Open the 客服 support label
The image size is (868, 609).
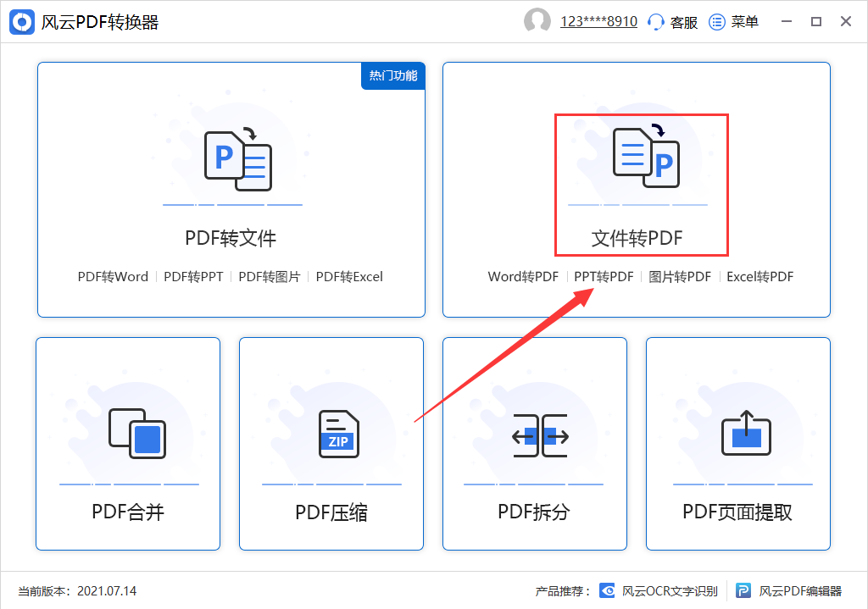pos(684,22)
